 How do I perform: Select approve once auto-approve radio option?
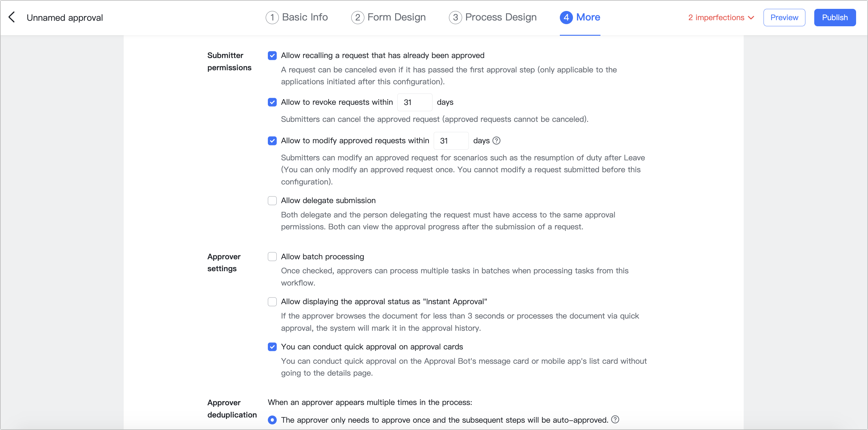click(x=272, y=420)
